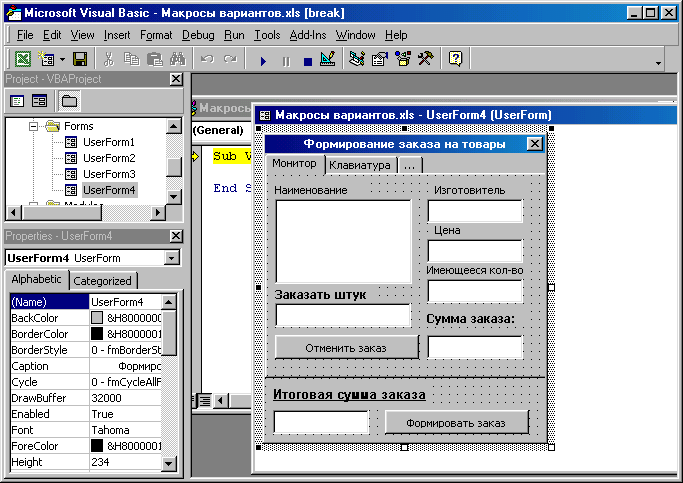The image size is (683, 483).
Task: Click the Формировать заказ button
Action: point(456,423)
